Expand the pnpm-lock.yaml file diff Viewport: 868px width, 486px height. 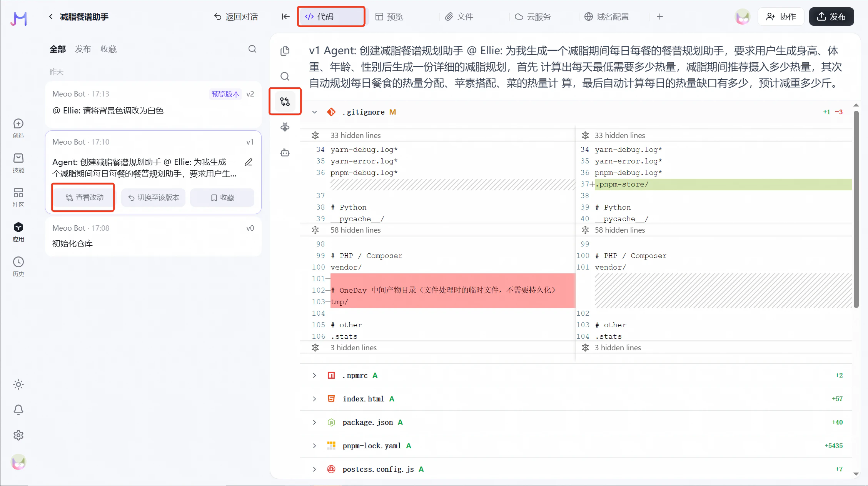click(314, 446)
